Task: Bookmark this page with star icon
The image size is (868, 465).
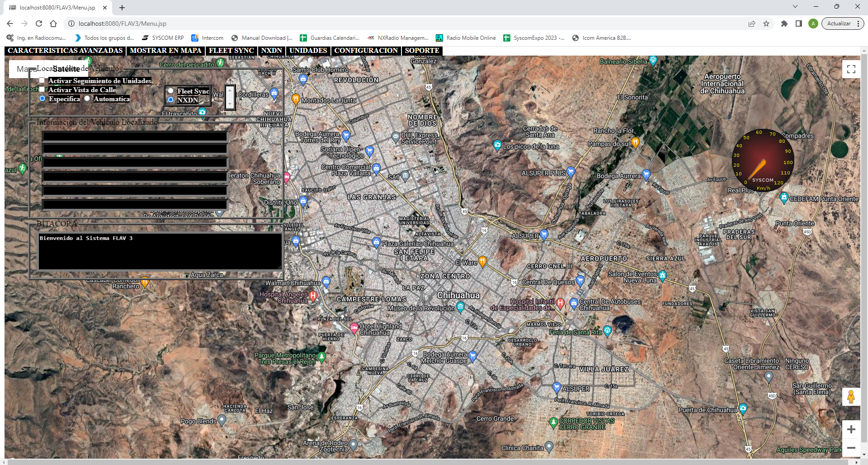Action: pyautogui.click(x=766, y=23)
